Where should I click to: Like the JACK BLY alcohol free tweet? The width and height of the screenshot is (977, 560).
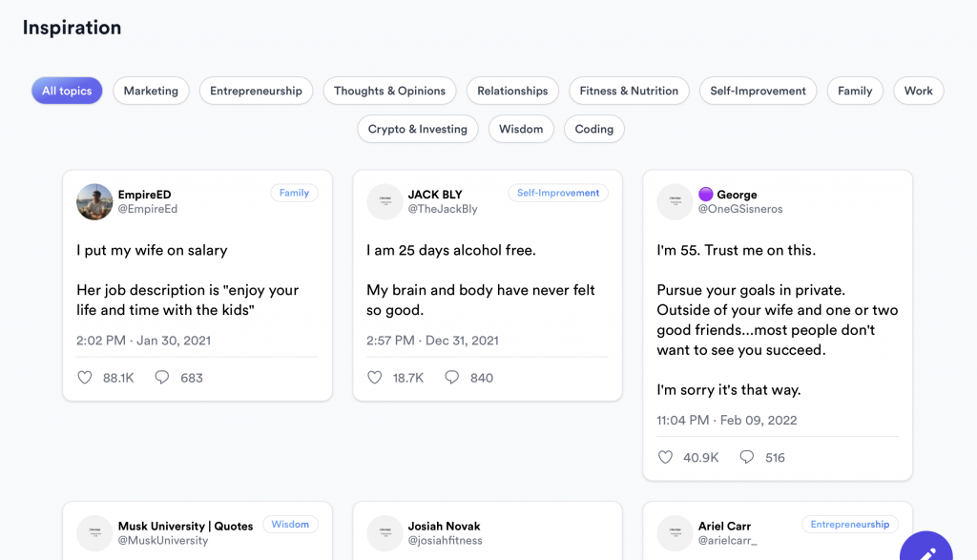[375, 378]
